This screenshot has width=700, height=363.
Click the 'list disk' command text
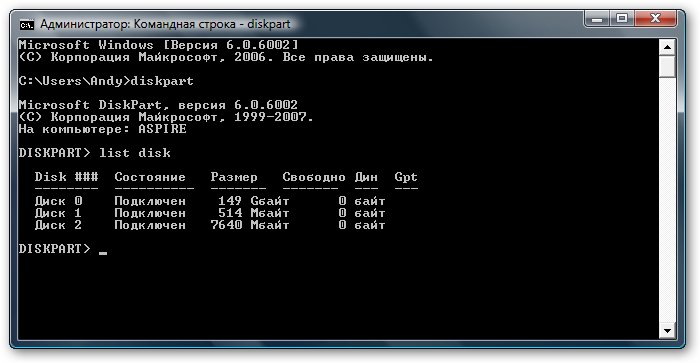(x=135, y=153)
